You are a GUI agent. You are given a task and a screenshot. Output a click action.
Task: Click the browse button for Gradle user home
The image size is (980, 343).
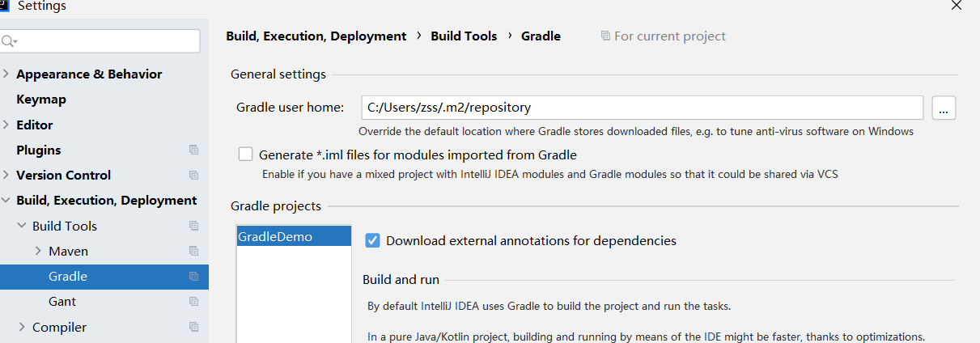pyautogui.click(x=944, y=108)
